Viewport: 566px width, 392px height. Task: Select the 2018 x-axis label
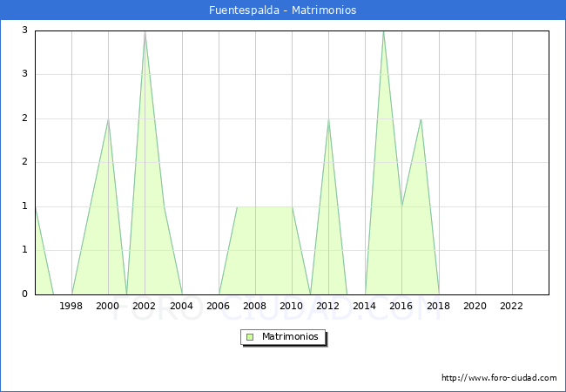point(438,306)
